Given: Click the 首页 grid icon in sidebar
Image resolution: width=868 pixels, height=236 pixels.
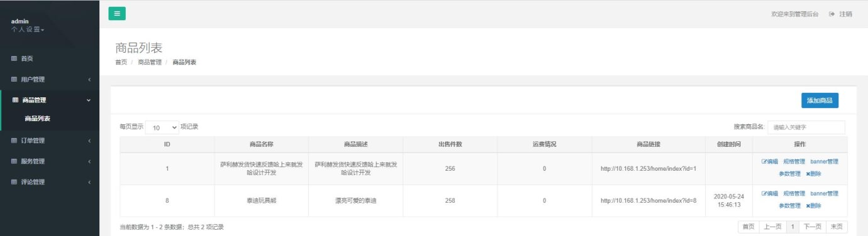Looking at the screenshot, I should point(14,58).
